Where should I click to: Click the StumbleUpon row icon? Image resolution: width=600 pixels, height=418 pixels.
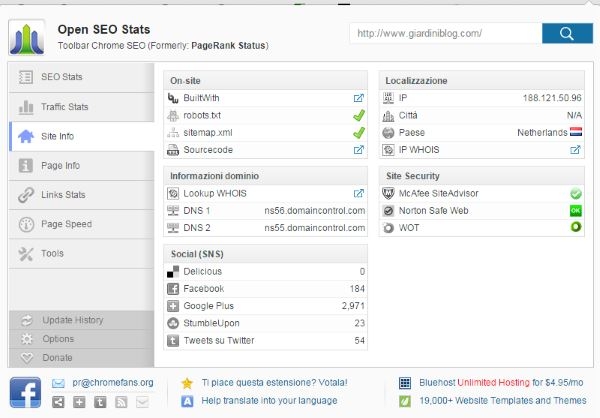point(173,323)
